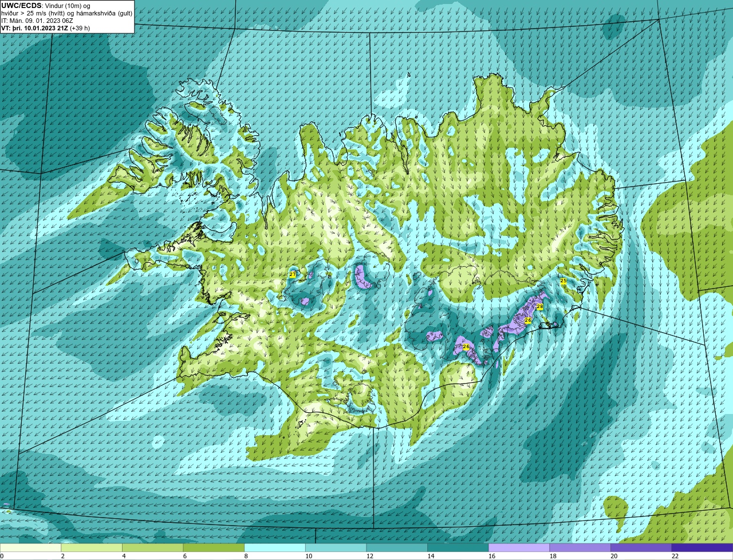Click the pale yellow 0–2 m/s legend swatch
The height and width of the screenshot is (560, 733).
click(31, 547)
